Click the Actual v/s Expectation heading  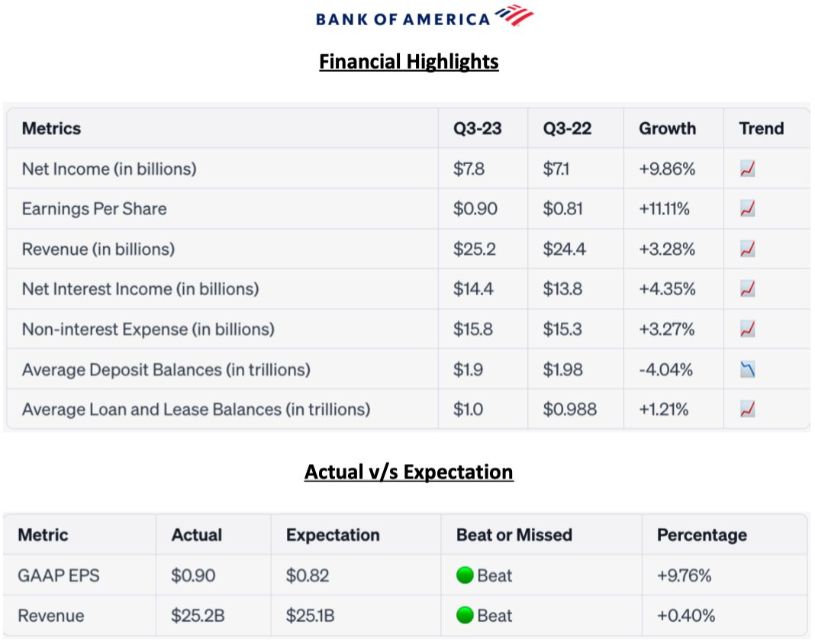(x=409, y=472)
